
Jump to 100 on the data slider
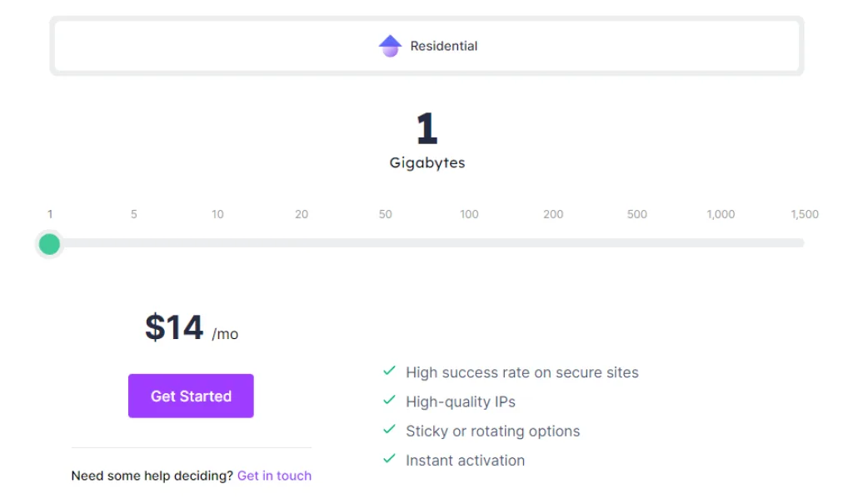(469, 214)
